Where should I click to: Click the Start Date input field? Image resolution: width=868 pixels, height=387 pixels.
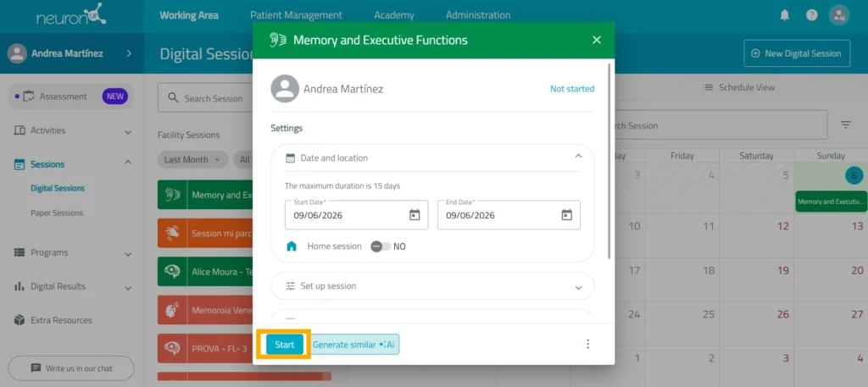pyautogui.click(x=357, y=215)
